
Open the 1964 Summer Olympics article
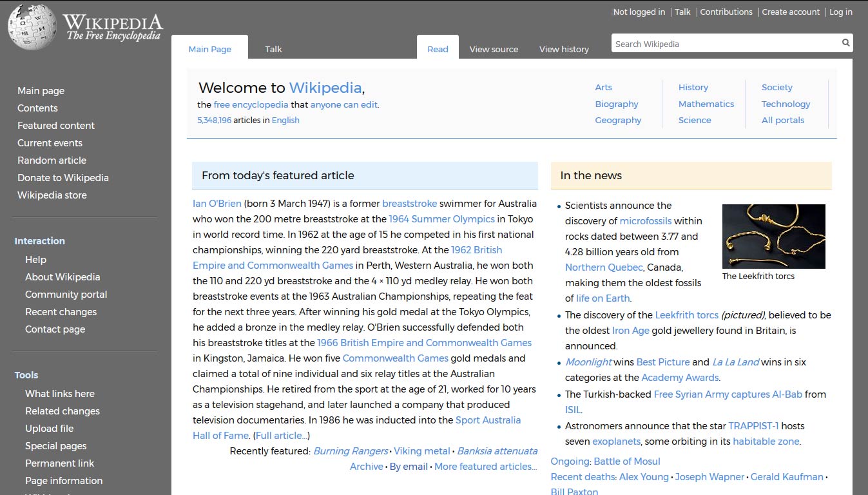(441, 218)
